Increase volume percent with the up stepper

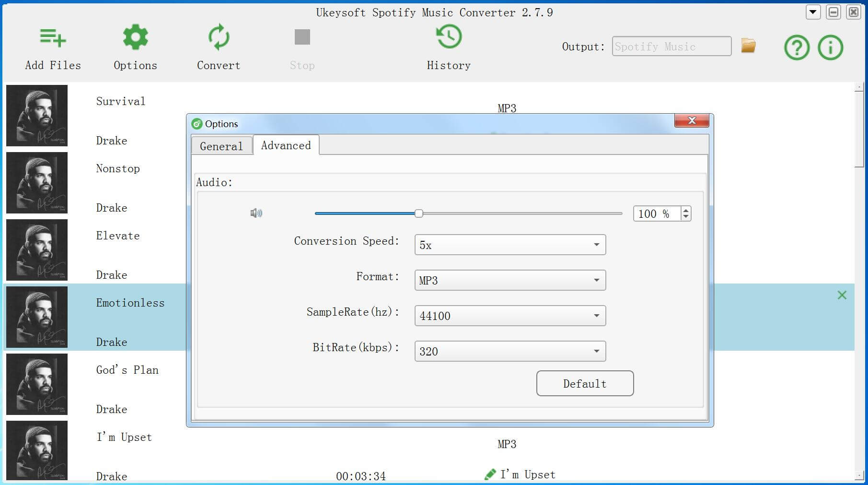[686, 210]
